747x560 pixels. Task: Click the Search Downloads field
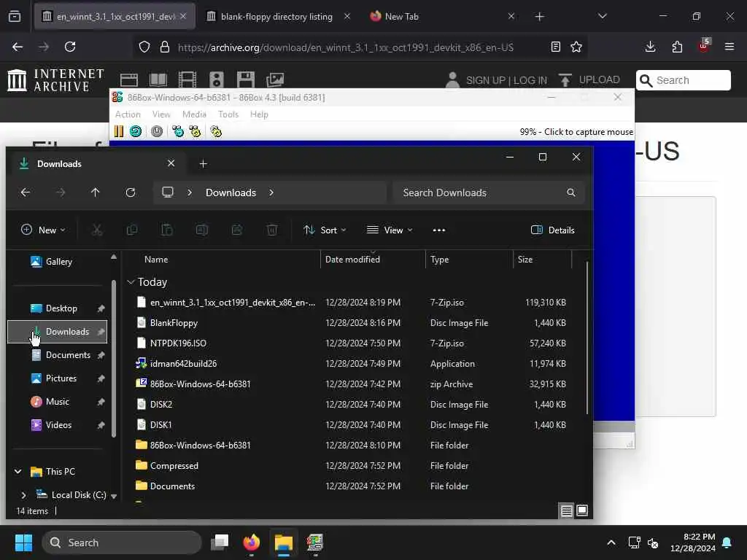click(488, 192)
